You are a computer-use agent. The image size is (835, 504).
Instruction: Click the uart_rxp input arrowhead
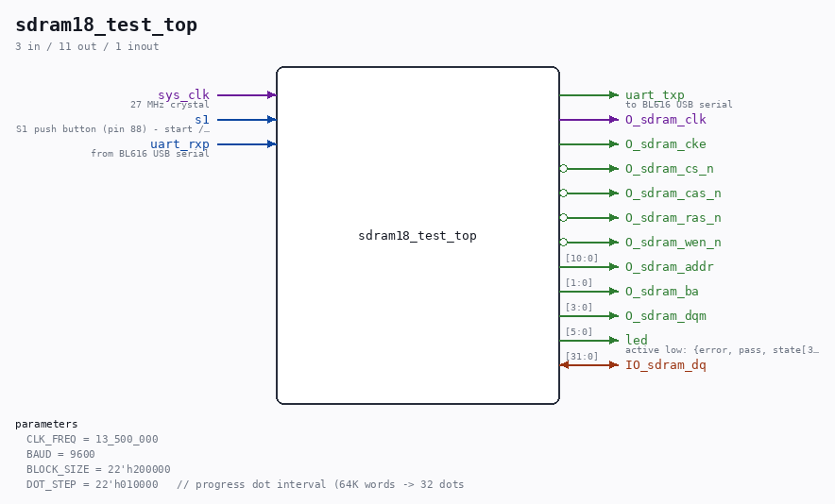[x=272, y=144]
